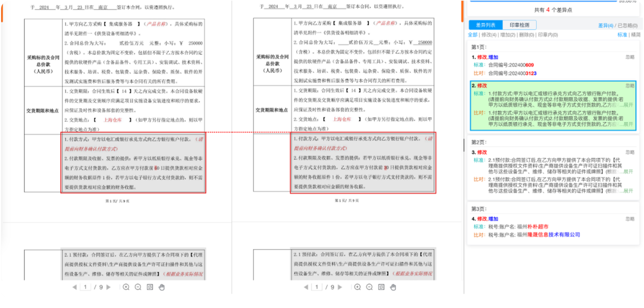The image size is (644, 308).
Task: Expand 比对 text of difference 2
Action: coord(628,124)
